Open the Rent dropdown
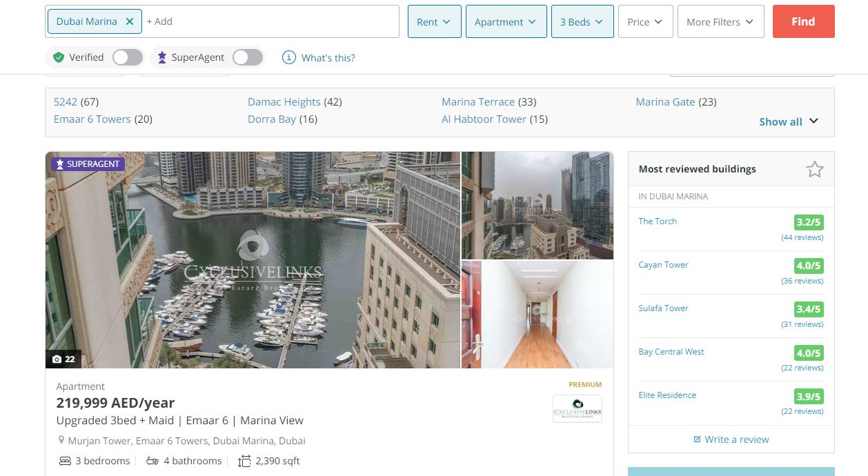 435,21
